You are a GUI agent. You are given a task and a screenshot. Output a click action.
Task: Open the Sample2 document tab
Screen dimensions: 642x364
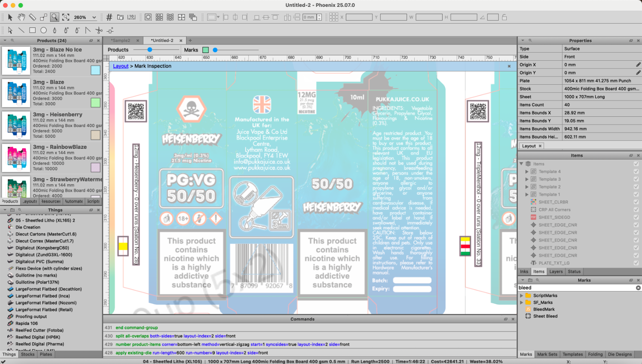click(x=121, y=41)
